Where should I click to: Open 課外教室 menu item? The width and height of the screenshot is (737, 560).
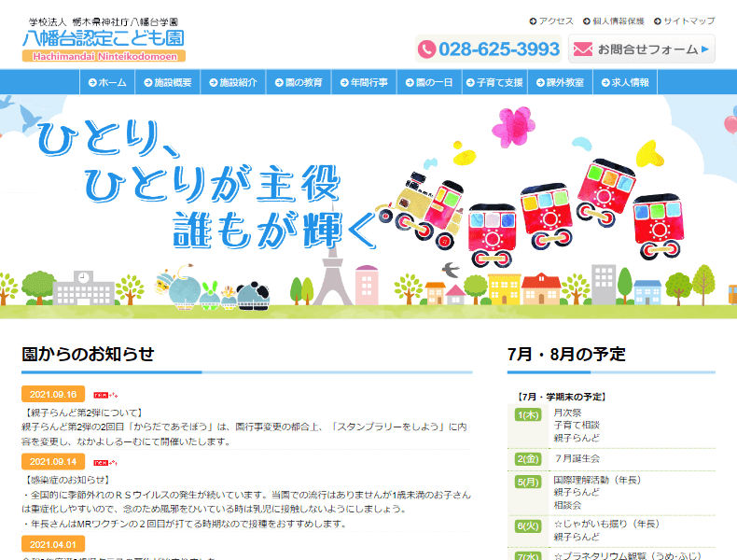561,82
